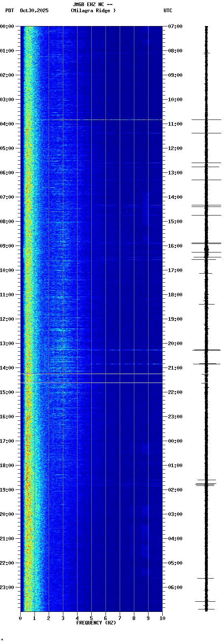The width and height of the screenshot is (224, 644).
Task: Pick the '16:00' label on the UTC axis
Action: click(x=175, y=246)
